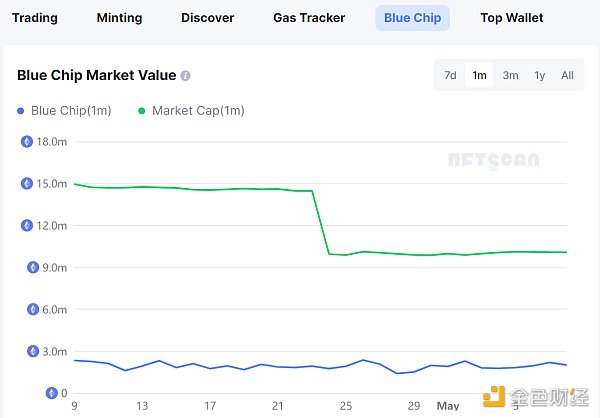Go to the Gas Tracker tab
The height and width of the screenshot is (418, 600).
pos(309,18)
